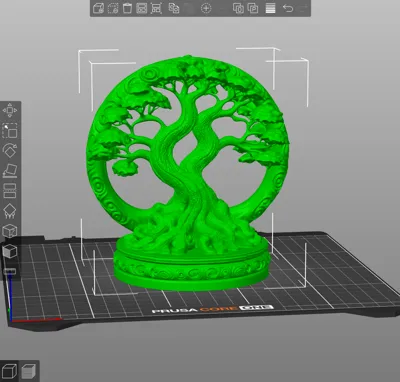The image size is (400, 382).
Task: Select the Scale gizmo tool
Action: coord(10,130)
